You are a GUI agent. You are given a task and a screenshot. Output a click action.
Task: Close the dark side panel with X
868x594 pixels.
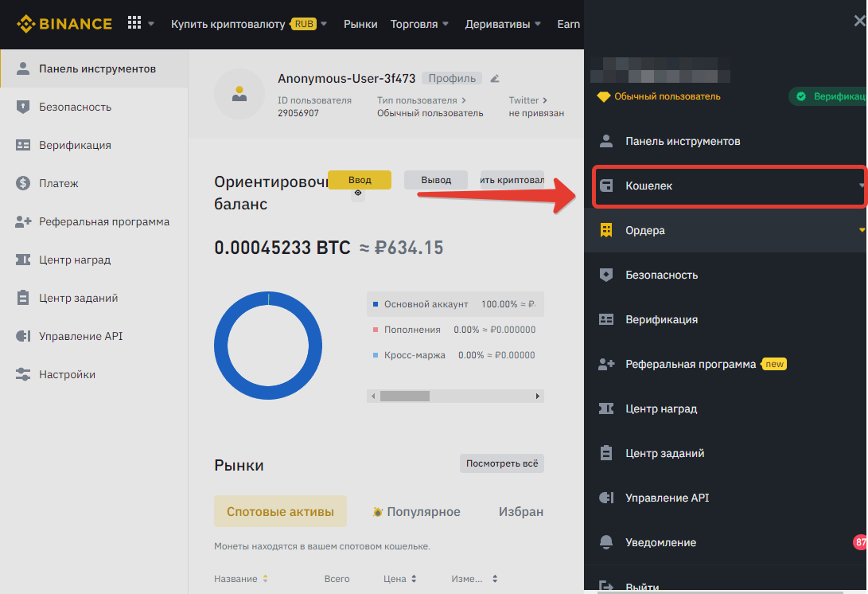pyautogui.click(x=860, y=21)
